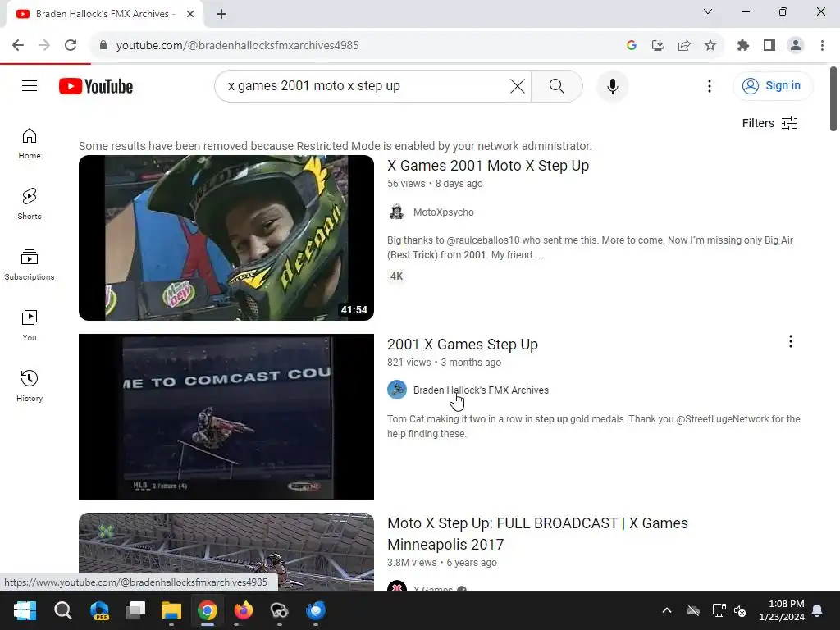This screenshot has width=840, height=630.
Task: Click the Google icon in address bar
Action: coord(631,46)
